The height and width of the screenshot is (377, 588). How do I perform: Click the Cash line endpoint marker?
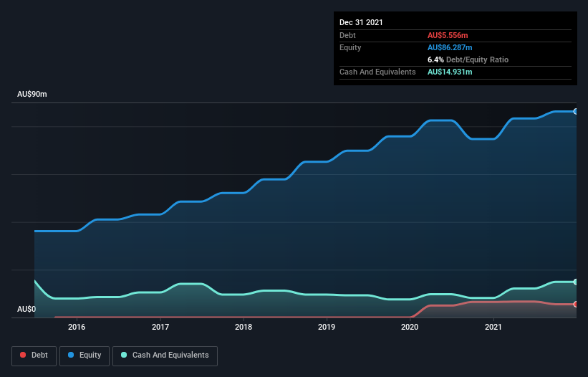tap(576, 282)
